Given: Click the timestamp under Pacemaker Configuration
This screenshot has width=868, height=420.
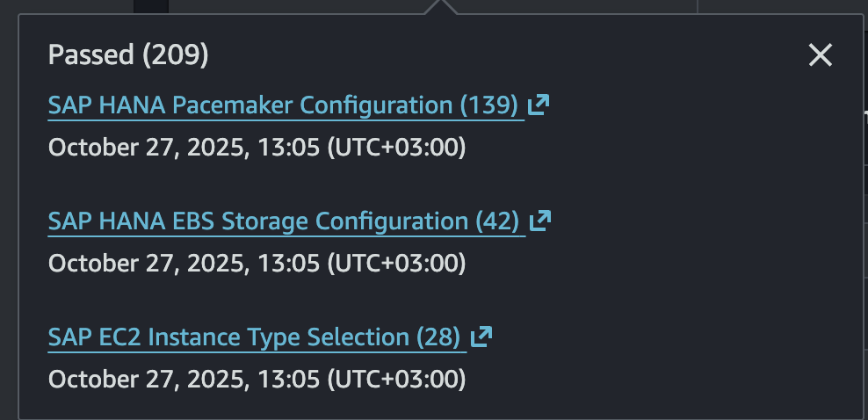Looking at the screenshot, I should [256, 147].
